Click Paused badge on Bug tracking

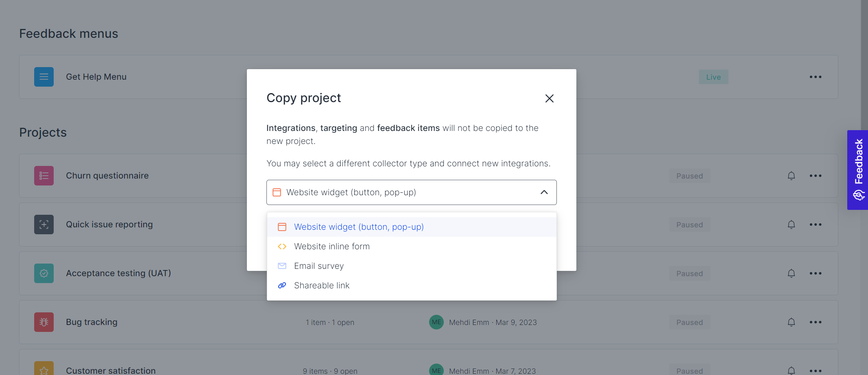click(x=689, y=323)
